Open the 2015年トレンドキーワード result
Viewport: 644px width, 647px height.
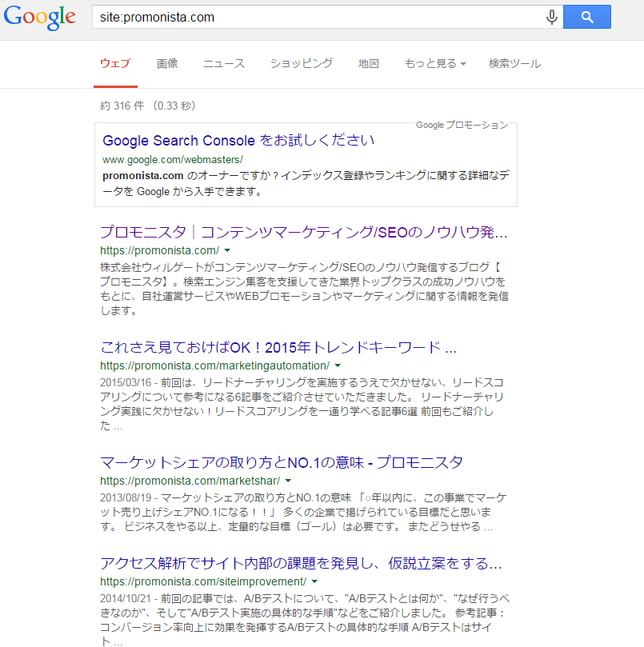pyautogui.click(x=278, y=348)
